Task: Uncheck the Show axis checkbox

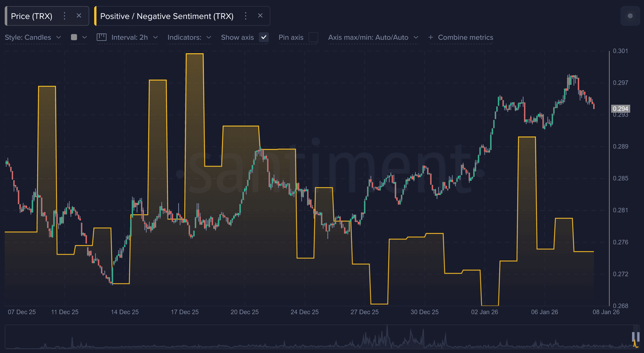Action: click(x=264, y=37)
